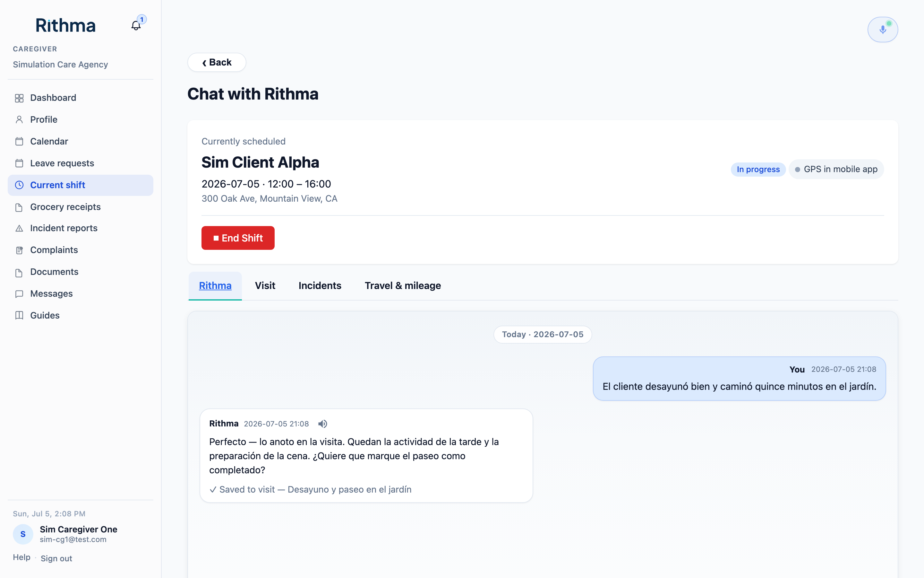Click Rithma's reply message text
The height and width of the screenshot is (578, 924).
coord(354,456)
